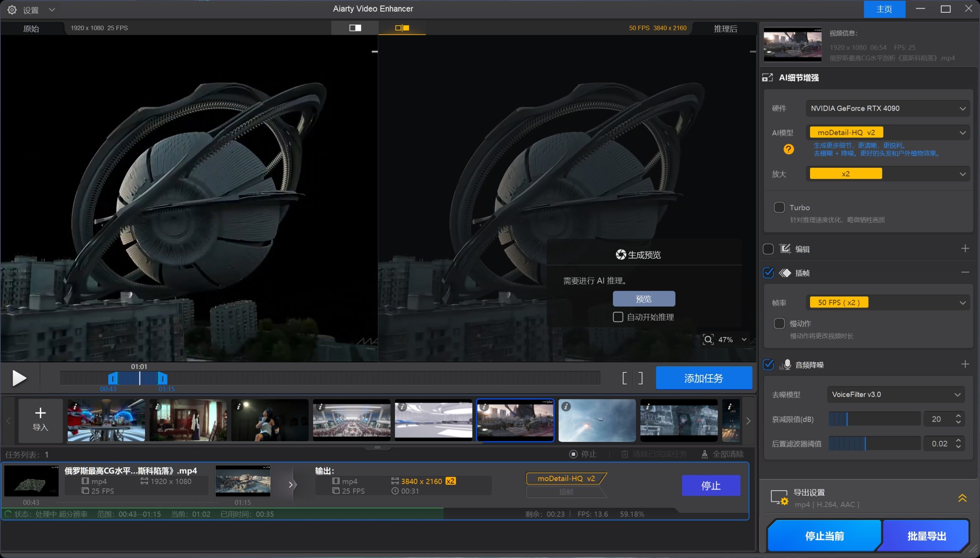Open the 放大 x2 scale dropdown
Screen dimensions: 980x558
(x=888, y=174)
